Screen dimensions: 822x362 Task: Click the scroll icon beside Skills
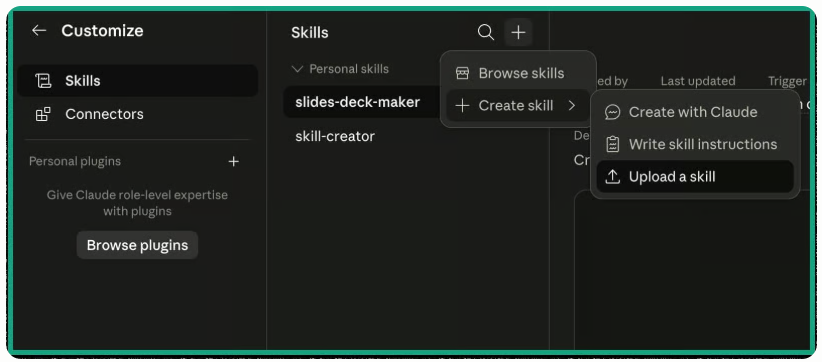tap(43, 81)
